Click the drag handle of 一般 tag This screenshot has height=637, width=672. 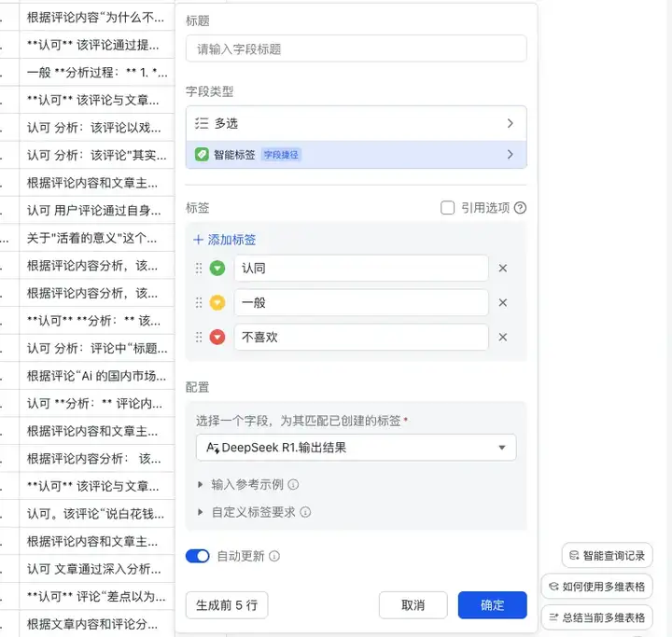click(x=199, y=303)
